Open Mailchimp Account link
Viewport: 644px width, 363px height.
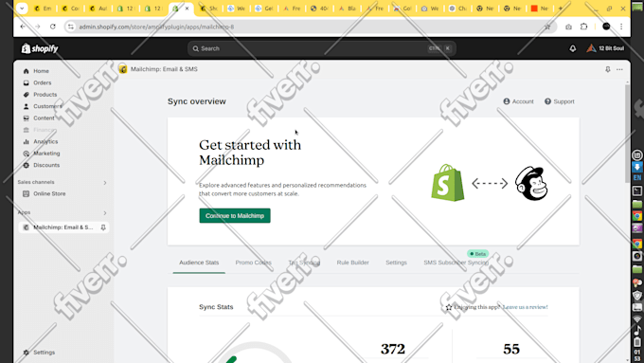[x=518, y=101]
